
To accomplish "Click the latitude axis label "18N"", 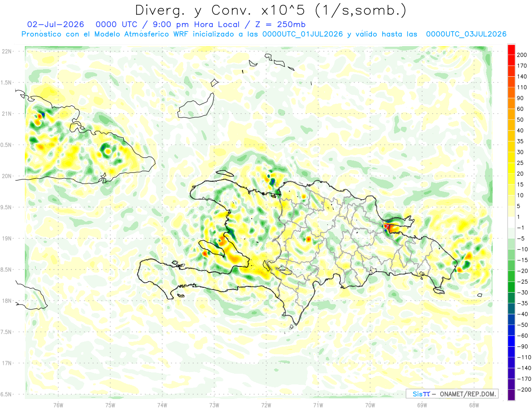I will (8, 301).
